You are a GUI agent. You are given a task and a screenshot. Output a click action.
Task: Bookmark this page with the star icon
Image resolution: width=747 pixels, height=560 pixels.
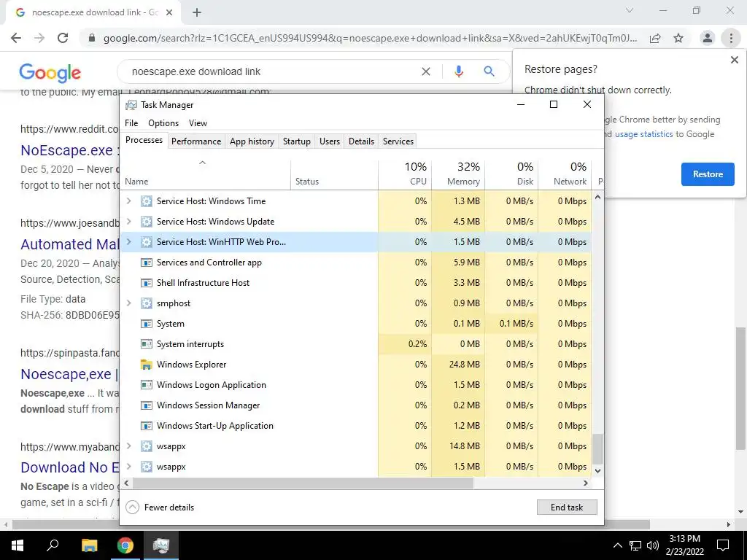[x=678, y=38]
